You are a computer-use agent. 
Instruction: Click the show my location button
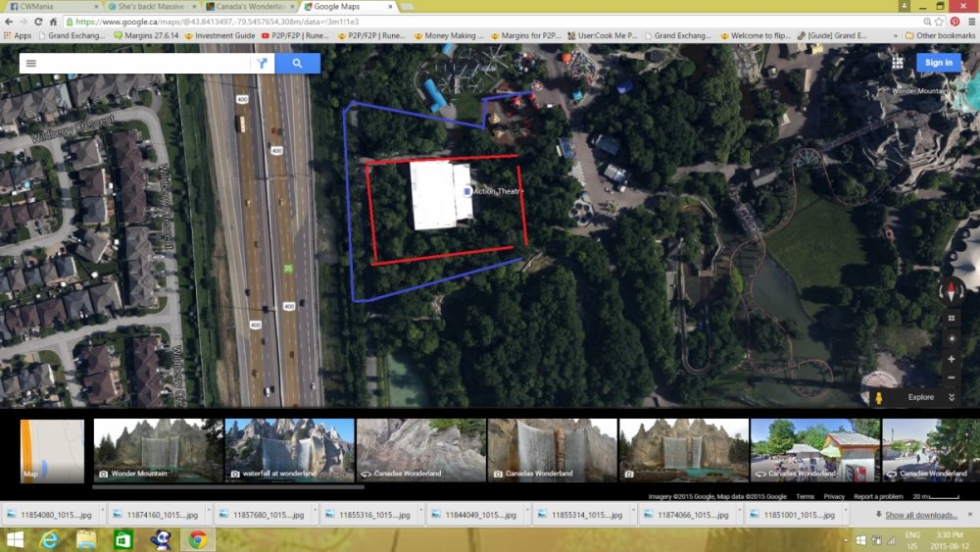[x=951, y=338]
